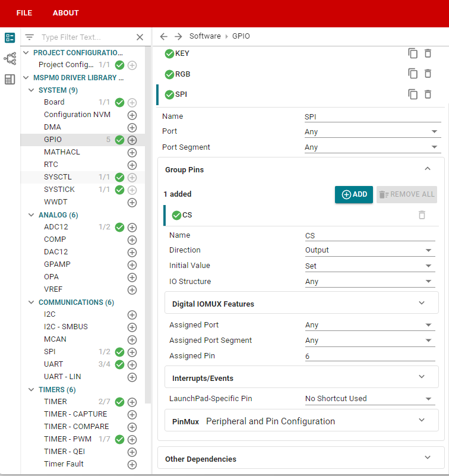449x476 pixels.
Task: Click the GPIO breadcrumb
Action: (x=241, y=36)
